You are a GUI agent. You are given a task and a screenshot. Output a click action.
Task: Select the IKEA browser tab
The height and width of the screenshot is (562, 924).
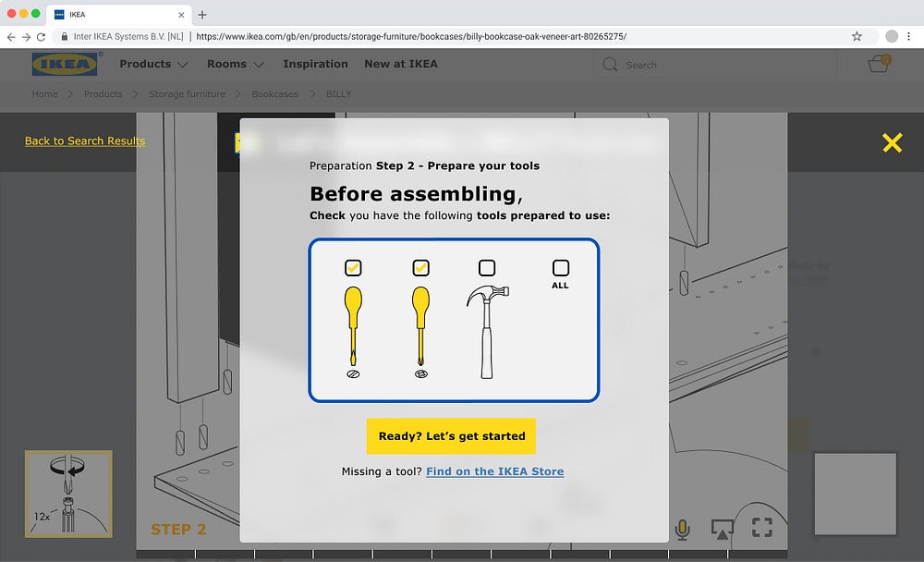coord(119,15)
